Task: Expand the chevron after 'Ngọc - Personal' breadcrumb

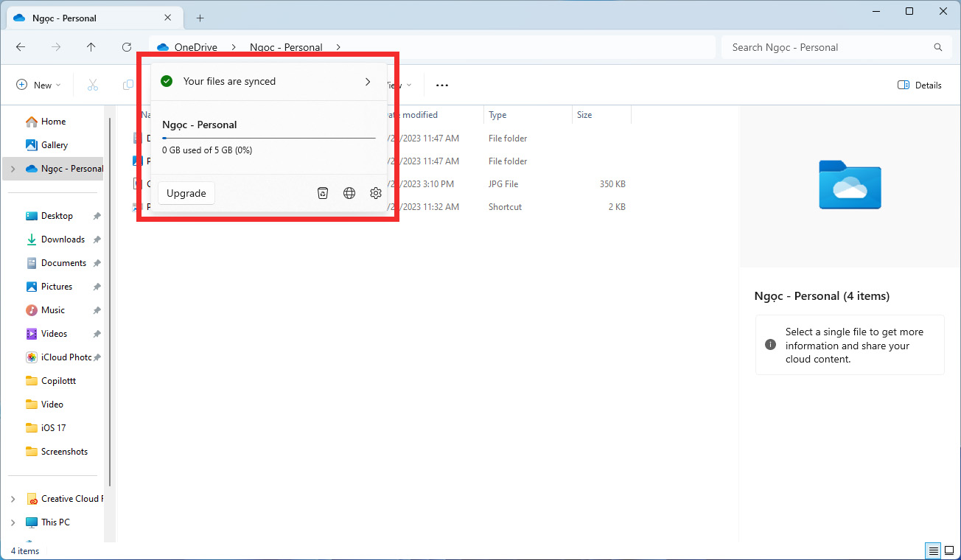Action: pos(338,47)
